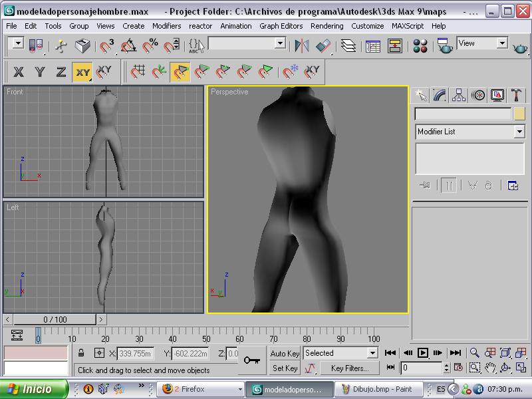Open the Graph Editors menu
Image resolution: width=532 pixels, height=399 pixels.
coord(281,26)
